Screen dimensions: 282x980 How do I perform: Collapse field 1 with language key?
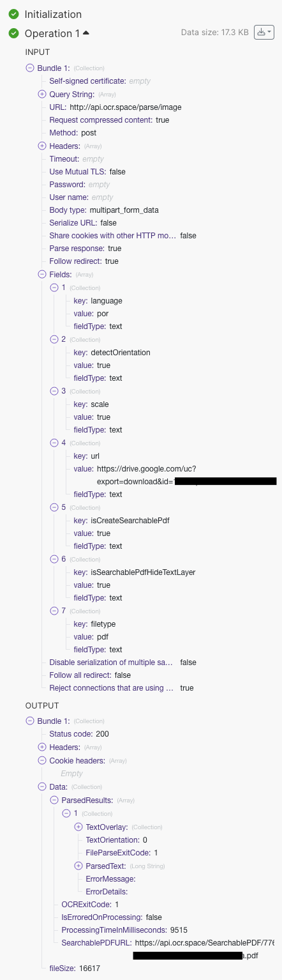click(54, 287)
